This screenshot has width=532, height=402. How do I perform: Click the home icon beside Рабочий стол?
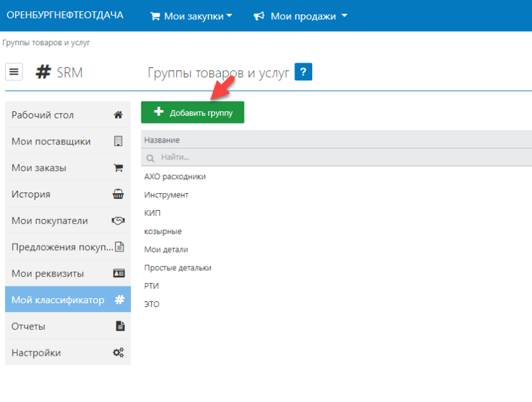tap(118, 115)
